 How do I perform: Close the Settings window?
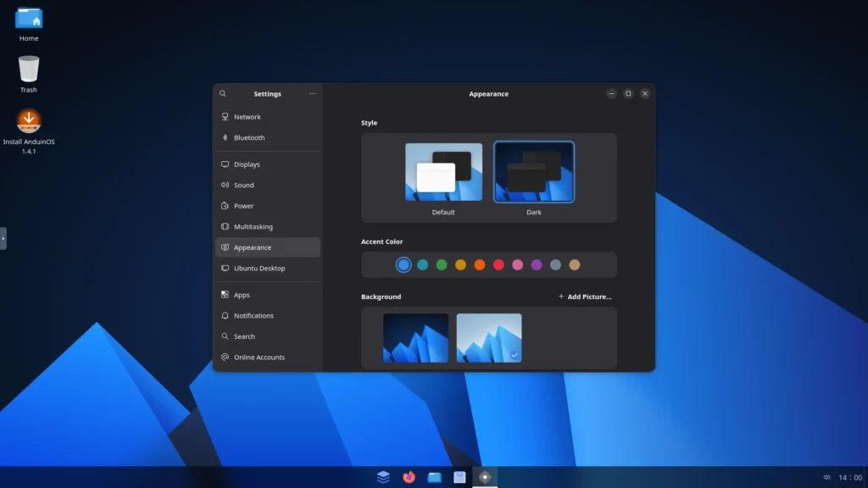645,93
